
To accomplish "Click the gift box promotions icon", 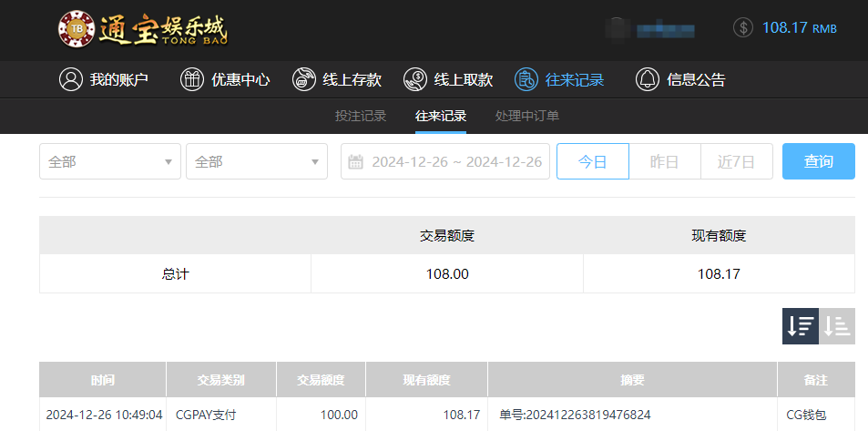I will pos(192,80).
